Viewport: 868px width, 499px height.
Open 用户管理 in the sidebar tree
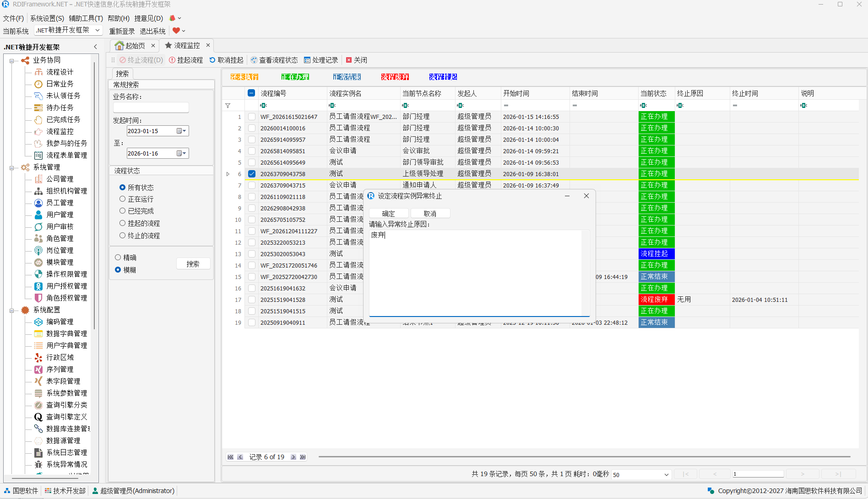pyautogui.click(x=60, y=215)
